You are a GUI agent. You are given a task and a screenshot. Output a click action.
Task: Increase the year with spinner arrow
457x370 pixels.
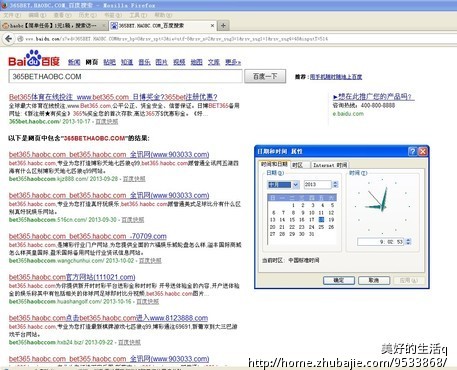click(335, 183)
